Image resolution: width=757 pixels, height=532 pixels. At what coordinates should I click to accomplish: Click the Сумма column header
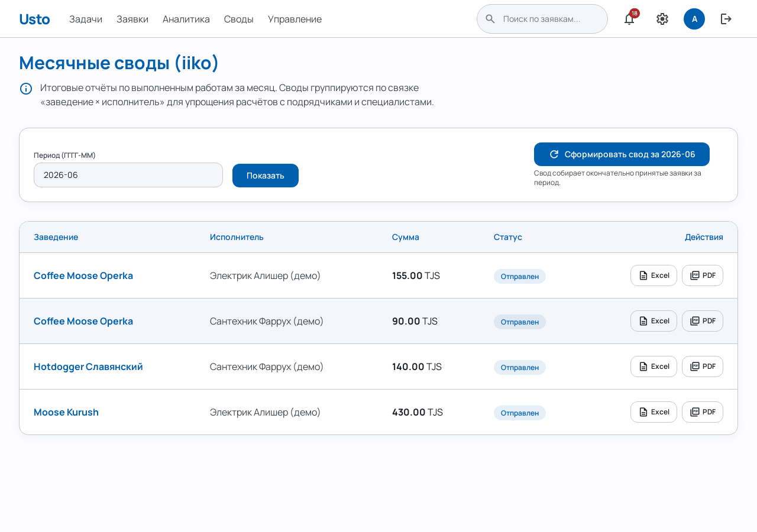(406, 237)
